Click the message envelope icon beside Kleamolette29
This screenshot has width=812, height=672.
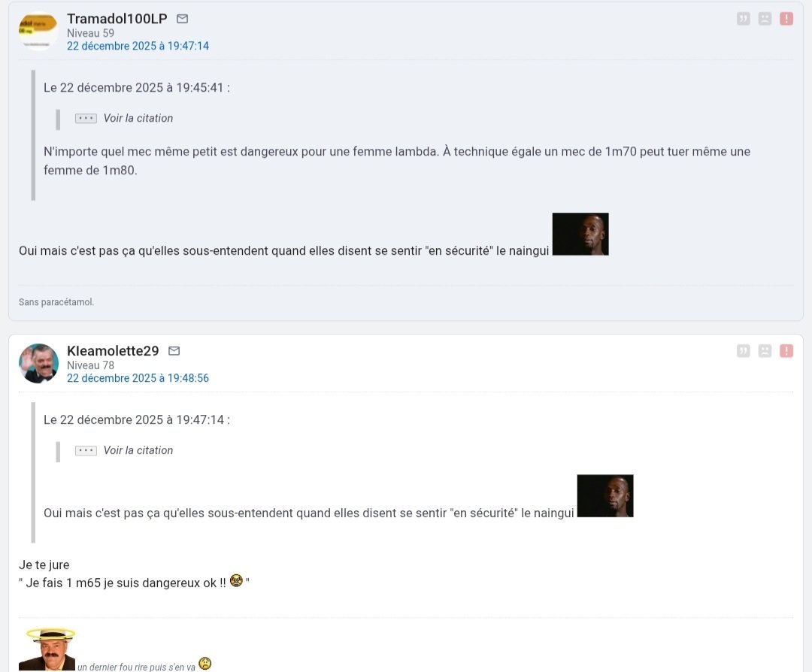(174, 351)
